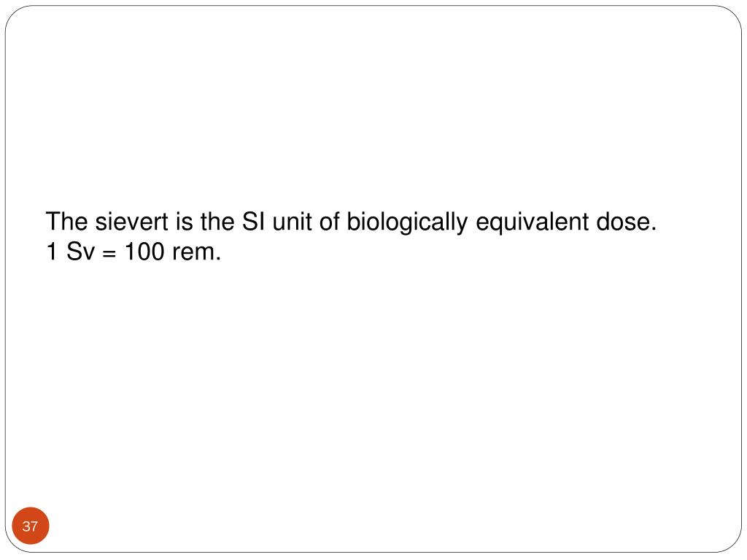Click the word "of" in the sentence

(329, 222)
